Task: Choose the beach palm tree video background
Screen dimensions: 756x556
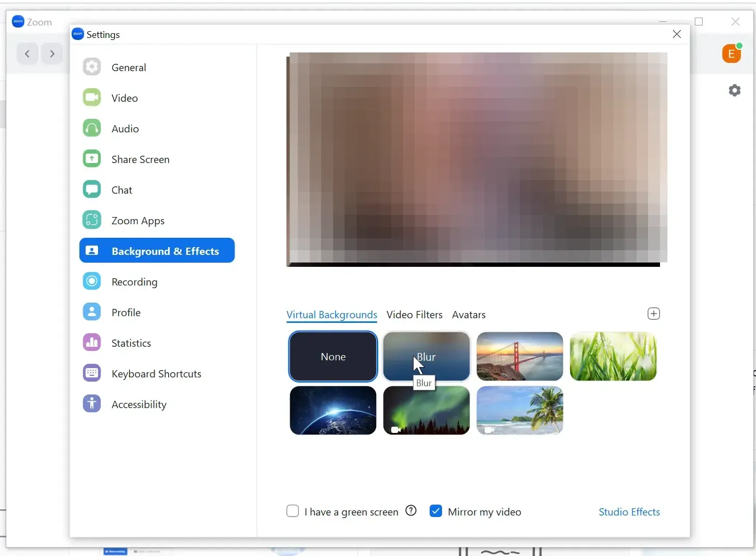Action: 520,410
